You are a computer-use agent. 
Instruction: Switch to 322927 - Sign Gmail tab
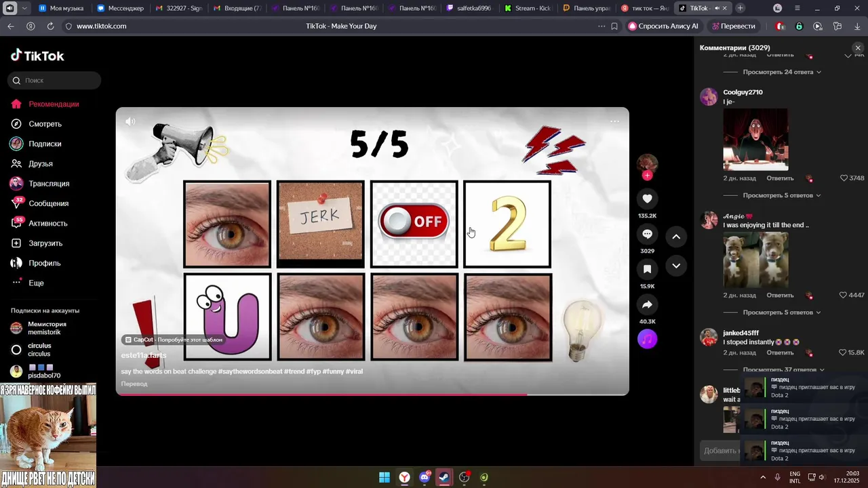(178, 8)
